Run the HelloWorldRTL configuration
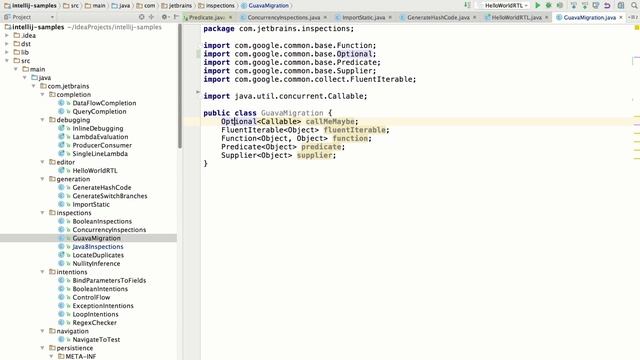The image size is (640, 360). (538, 5)
